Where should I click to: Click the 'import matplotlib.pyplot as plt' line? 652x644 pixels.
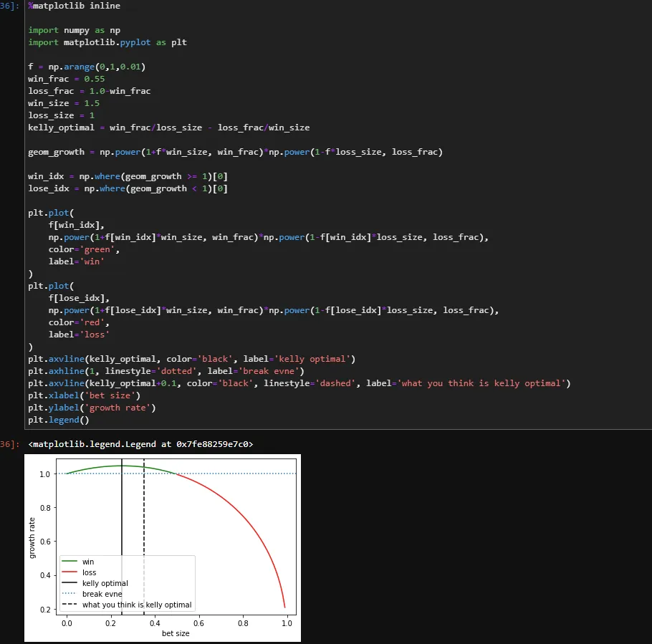tap(107, 42)
